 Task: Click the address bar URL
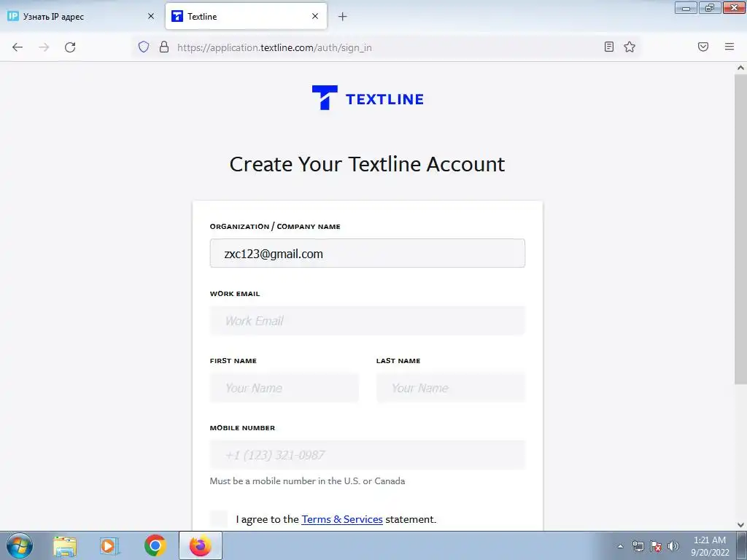point(274,47)
